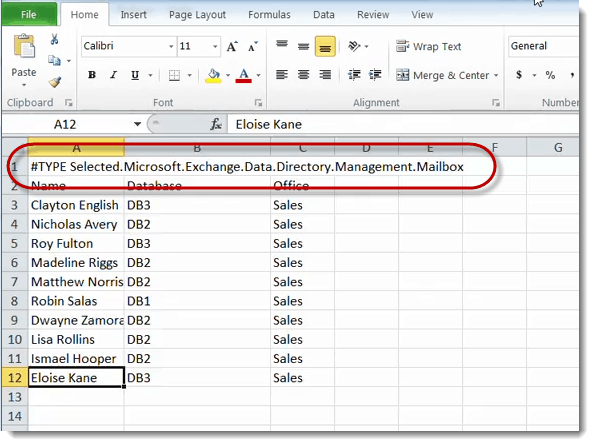Viewport: 594px width, 446px height.
Task: Select row 7 header
Action: (14, 282)
